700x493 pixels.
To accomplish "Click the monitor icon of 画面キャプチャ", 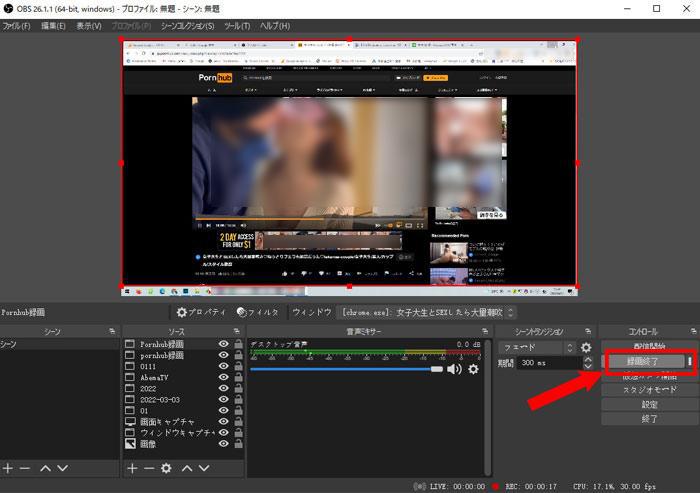I will pyautogui.click(x=130, y=421).
